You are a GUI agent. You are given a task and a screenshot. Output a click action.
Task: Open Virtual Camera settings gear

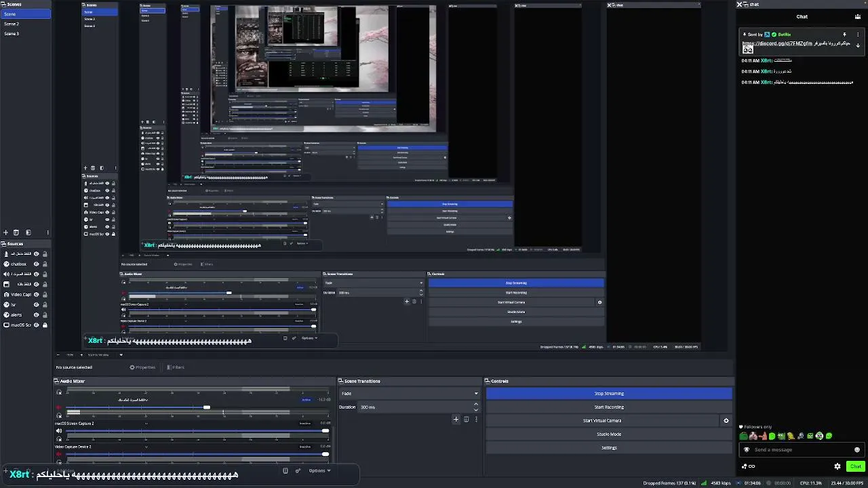coord(726,421)
